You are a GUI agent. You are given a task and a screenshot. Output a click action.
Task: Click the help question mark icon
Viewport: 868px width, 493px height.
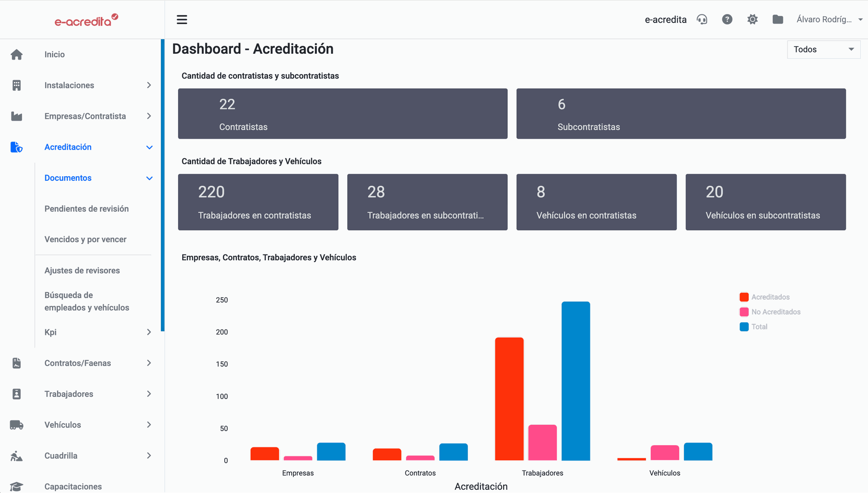[x=727, y=19]
